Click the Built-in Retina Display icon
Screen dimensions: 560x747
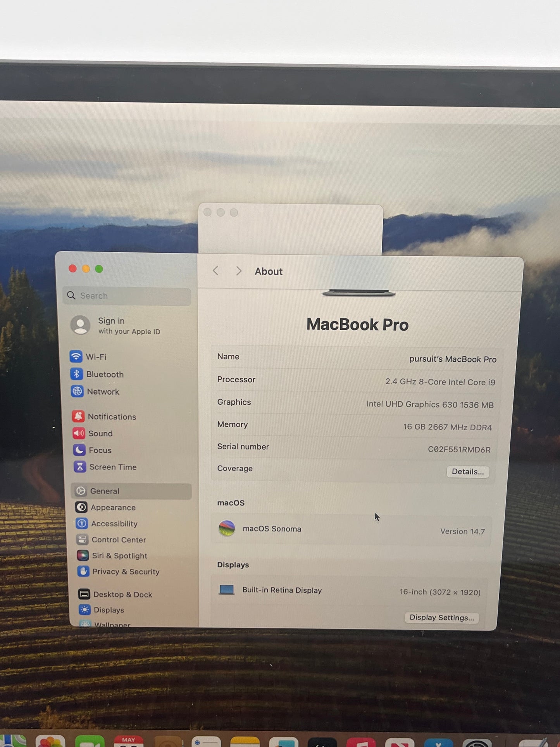point(226,590)
